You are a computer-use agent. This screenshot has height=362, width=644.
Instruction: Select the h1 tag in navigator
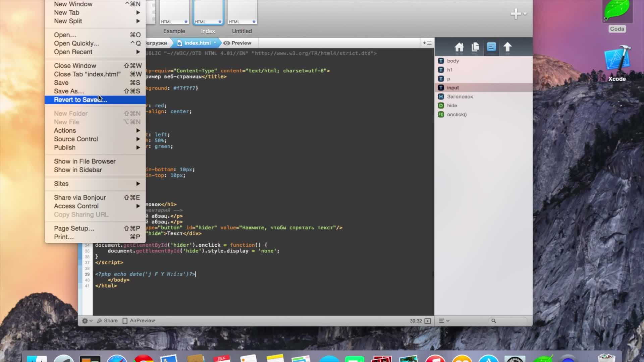[x=483, y=70]
